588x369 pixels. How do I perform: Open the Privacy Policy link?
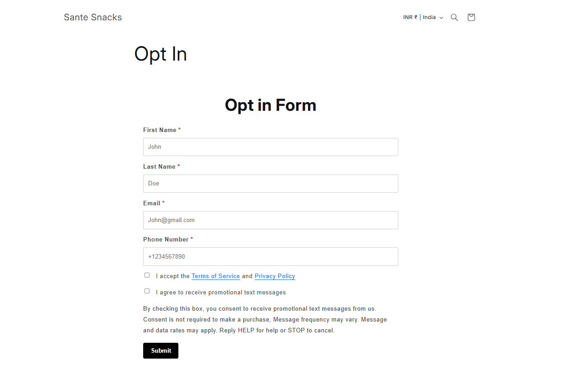(275, 276)
